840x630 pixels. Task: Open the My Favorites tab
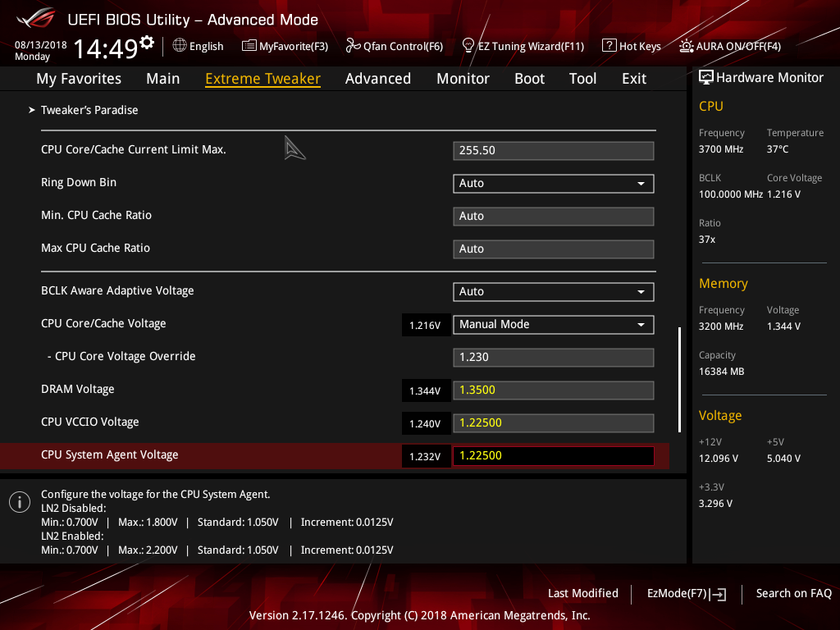pyautogui.click(x=79, y=79)
